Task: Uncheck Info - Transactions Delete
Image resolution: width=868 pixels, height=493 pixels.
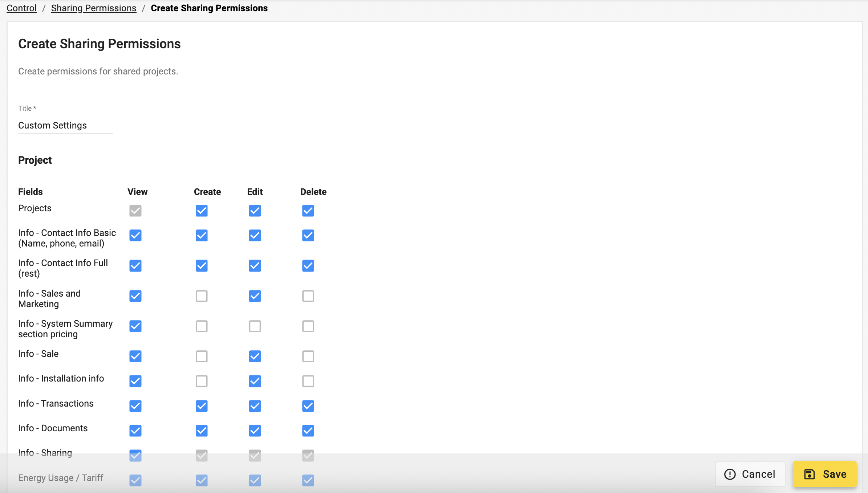Action: point(308,406)
